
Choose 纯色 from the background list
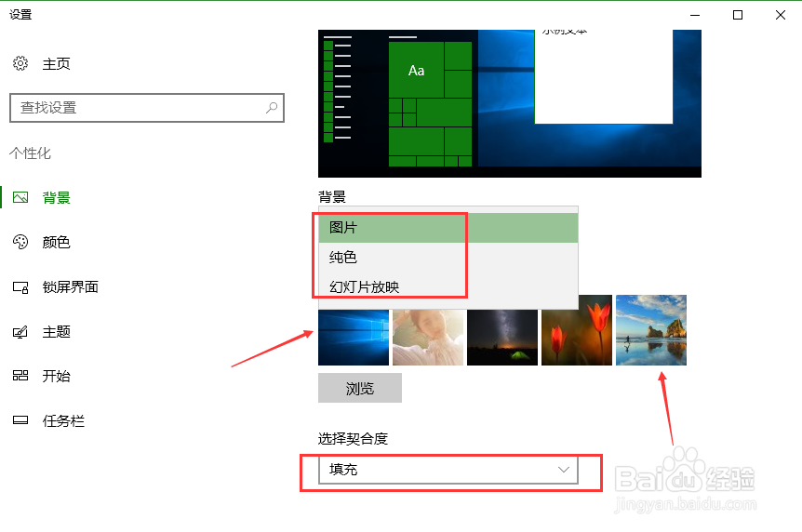(x=448, y=258)
